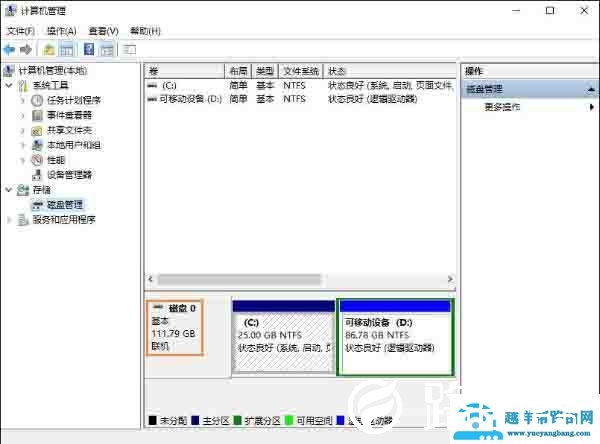This screenshot has width=600, height=444.
Task: Click the 事件查看器 icon
Action: click(x=37, y=115)
